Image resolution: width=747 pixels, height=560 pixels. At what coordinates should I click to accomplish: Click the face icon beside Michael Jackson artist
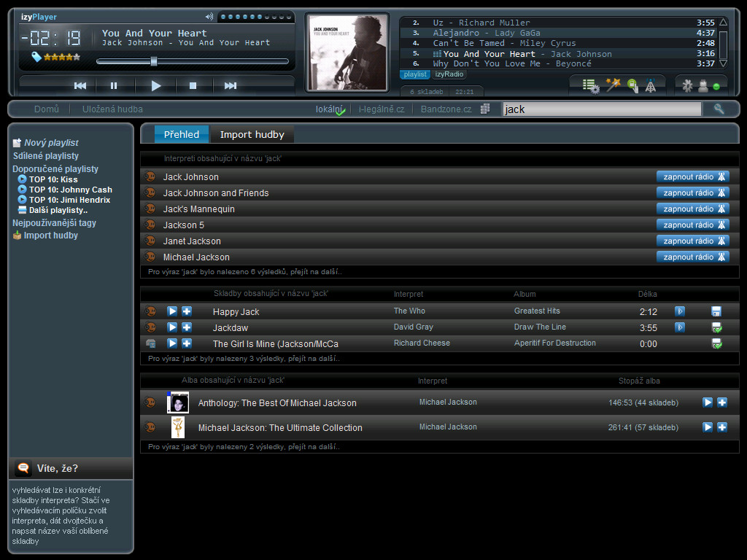[x=150, y=257]
